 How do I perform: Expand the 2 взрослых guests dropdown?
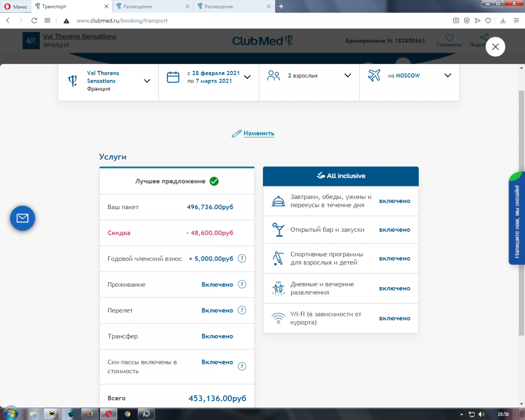tap(348, 75)
